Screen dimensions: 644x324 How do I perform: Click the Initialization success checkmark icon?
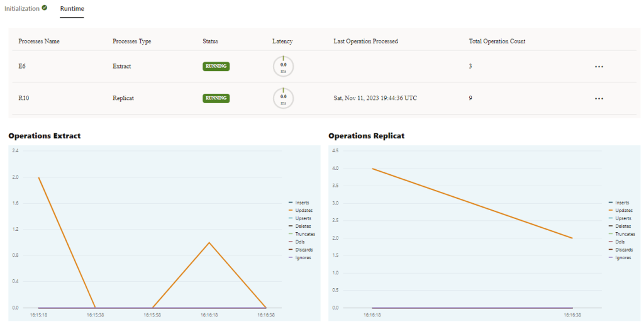pos(45,8)
